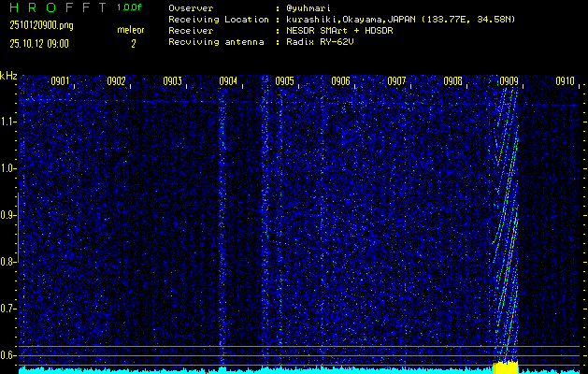The width and height of the screenshot is (588, 374).
Task: Click the kHz unit label
Action: coord(8,76)
